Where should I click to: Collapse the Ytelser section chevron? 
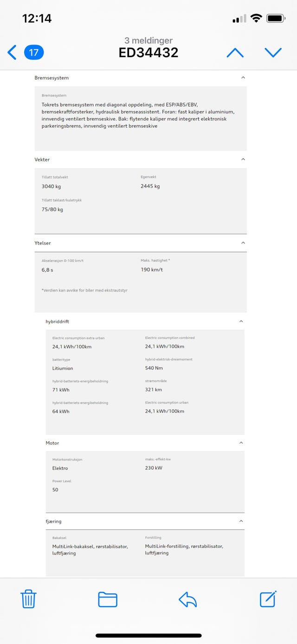pyautogui.click(x=243, y=243)
